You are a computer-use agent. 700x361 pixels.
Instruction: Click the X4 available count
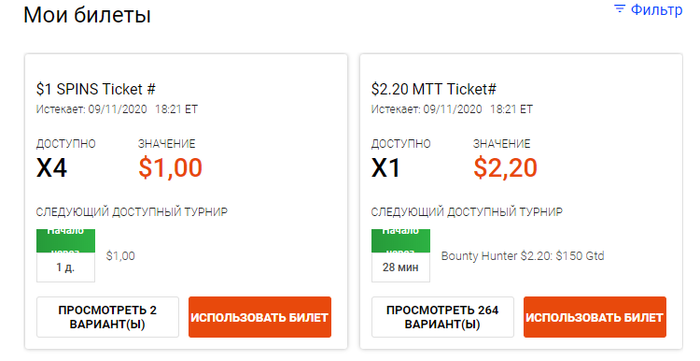coord(51,168)
